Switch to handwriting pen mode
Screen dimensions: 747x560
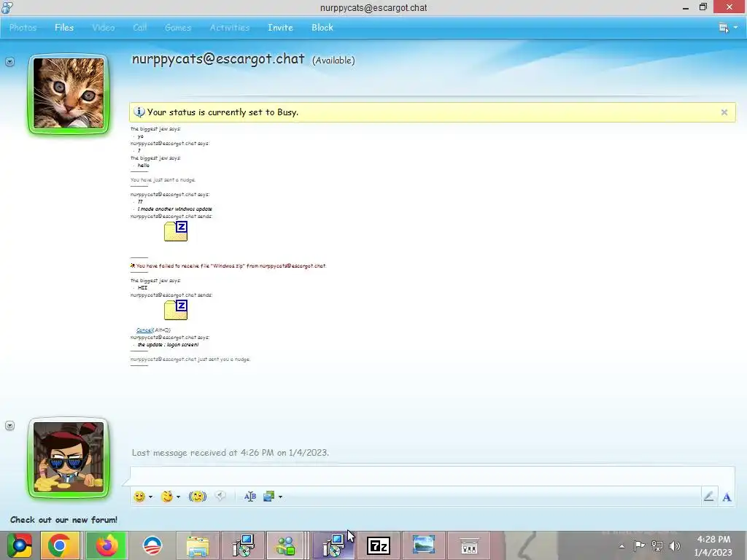[708, 497]
